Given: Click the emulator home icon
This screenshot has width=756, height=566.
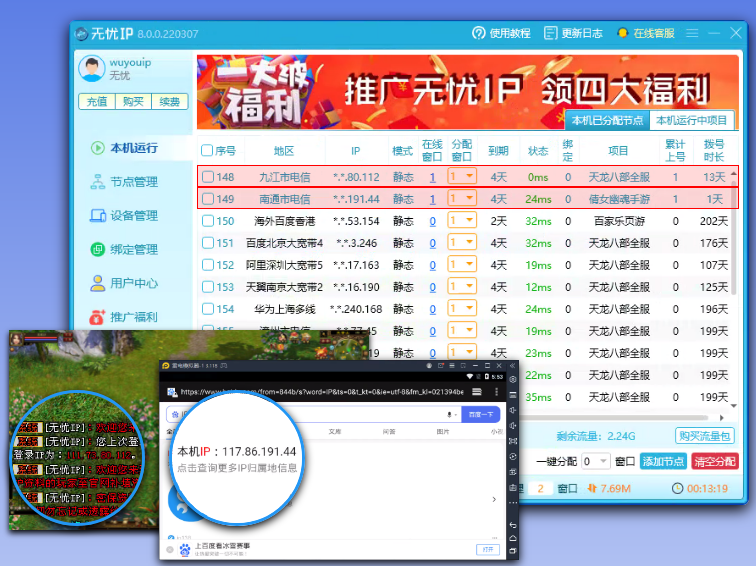Looking at the screenshot, I should [x=513, y=538].
